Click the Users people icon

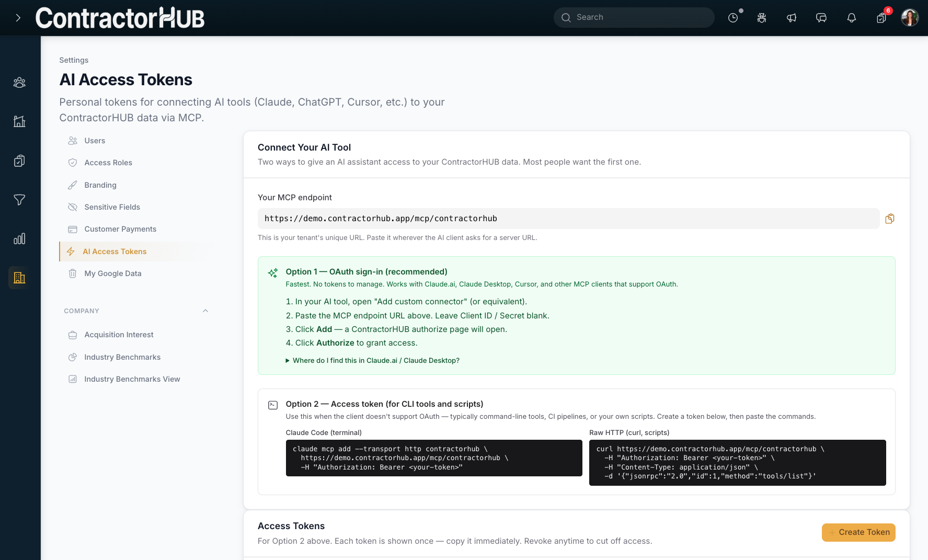73,141
